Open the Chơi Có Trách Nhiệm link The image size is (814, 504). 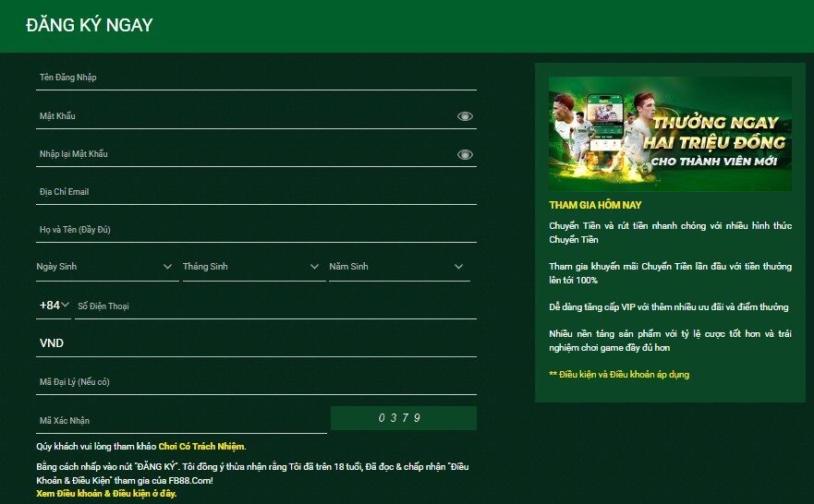tap(200, 447)
